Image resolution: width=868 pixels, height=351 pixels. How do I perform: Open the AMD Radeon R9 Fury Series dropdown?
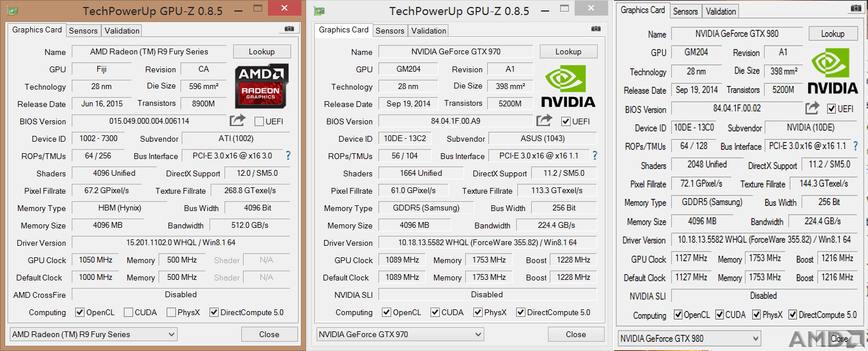(94, 334)
